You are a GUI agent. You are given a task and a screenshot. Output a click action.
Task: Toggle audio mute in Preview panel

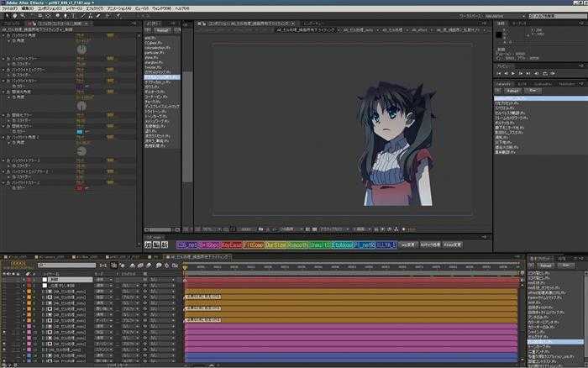click(537, 74)
